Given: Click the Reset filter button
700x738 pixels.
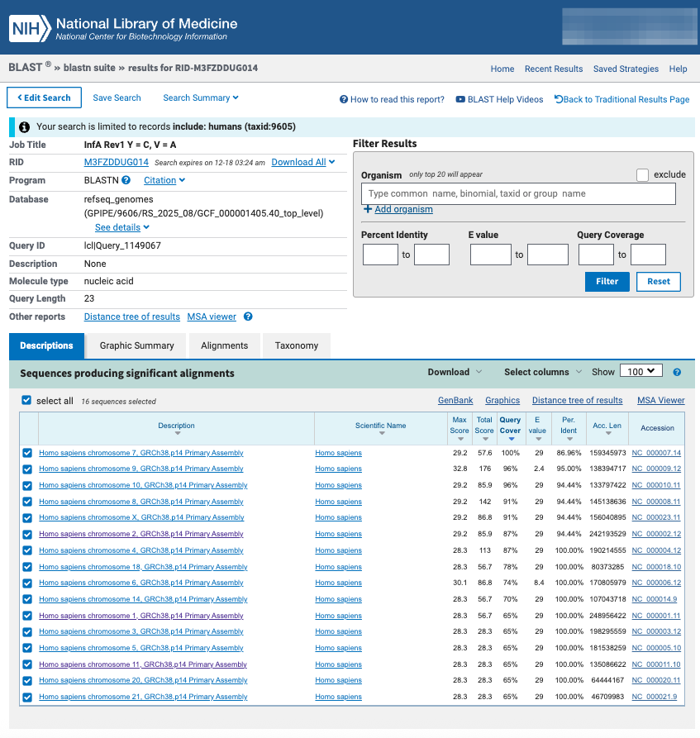Looking at the screenshot, I should 658,282.
